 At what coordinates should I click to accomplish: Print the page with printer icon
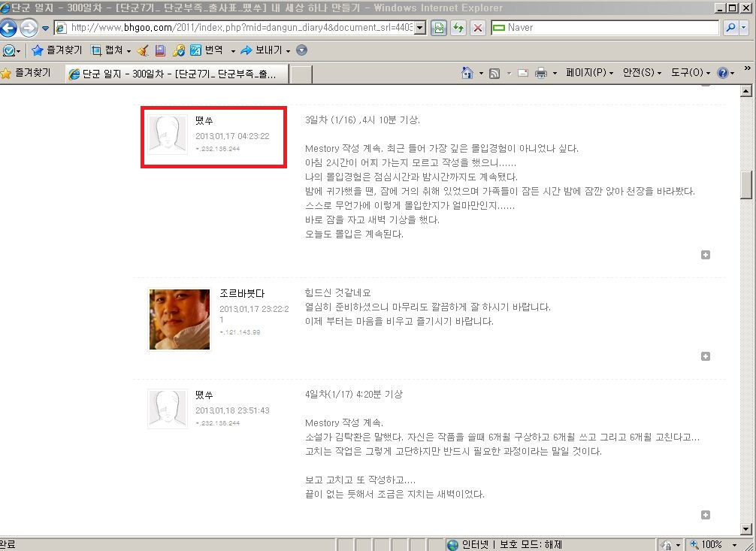click(x=541, y=74)
